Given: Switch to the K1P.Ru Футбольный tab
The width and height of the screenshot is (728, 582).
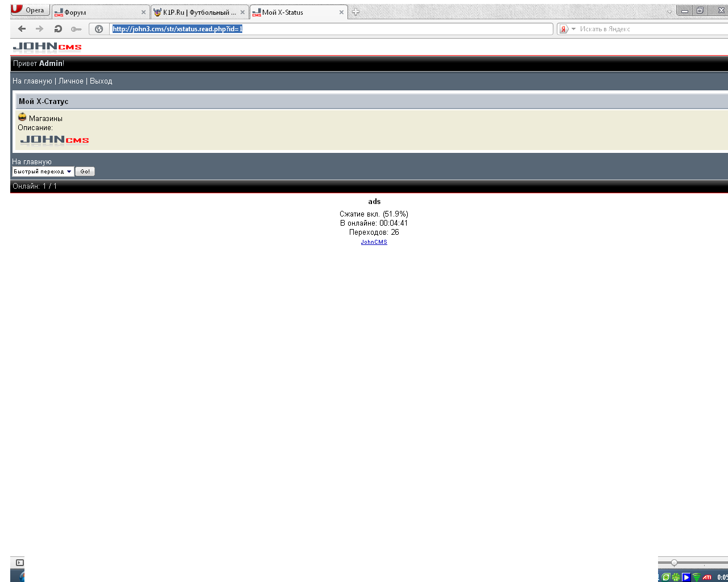Looking at the screenshot, I should tap(200, 12).
